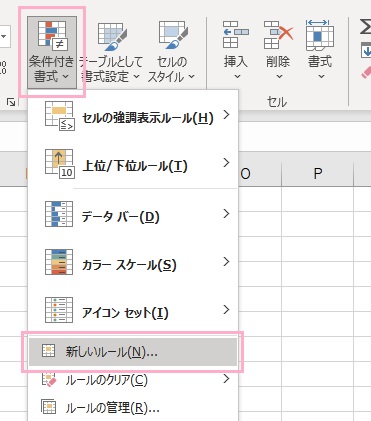The height and width of the screenshot is (421, 371).
Task: Select column P header
Action: pos(317,173)
